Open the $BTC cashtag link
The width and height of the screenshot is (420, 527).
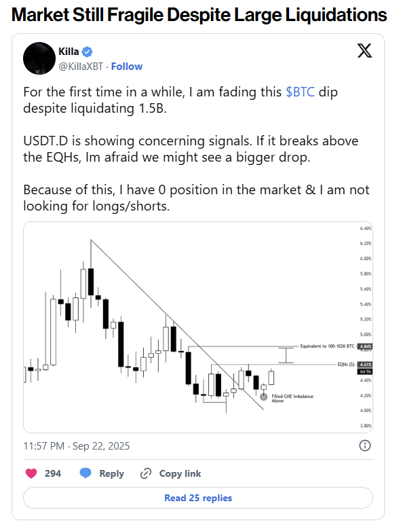(x=300, y=92)
